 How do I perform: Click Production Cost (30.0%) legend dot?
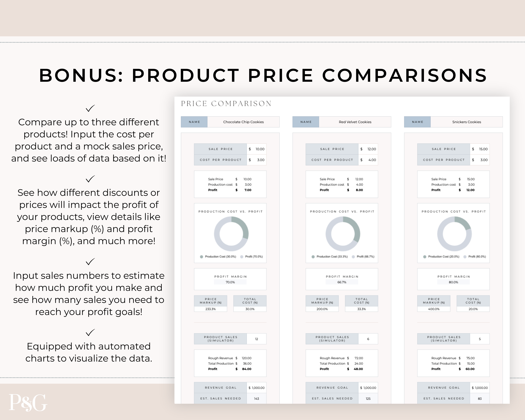click(201, 257)
